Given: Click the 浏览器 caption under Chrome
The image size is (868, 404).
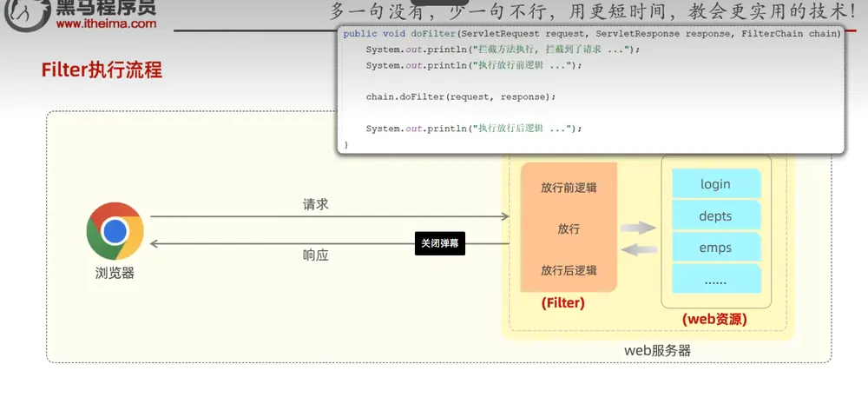Looking at the screenshot, I should [x=115, y=273].
